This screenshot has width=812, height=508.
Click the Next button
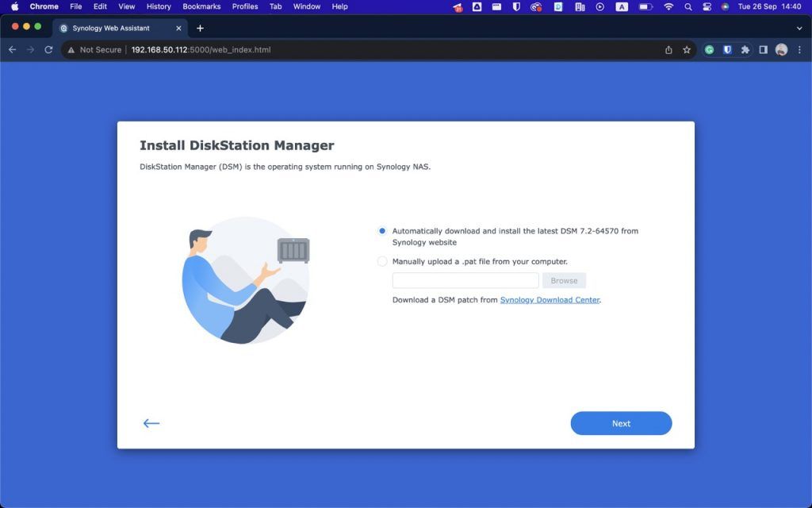[x=621, y=424]
